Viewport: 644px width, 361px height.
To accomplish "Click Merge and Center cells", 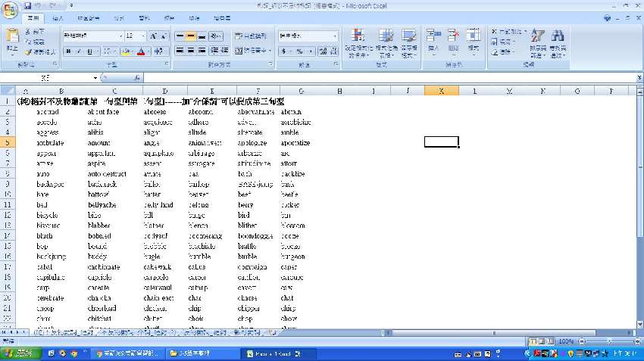I will 250,51.
